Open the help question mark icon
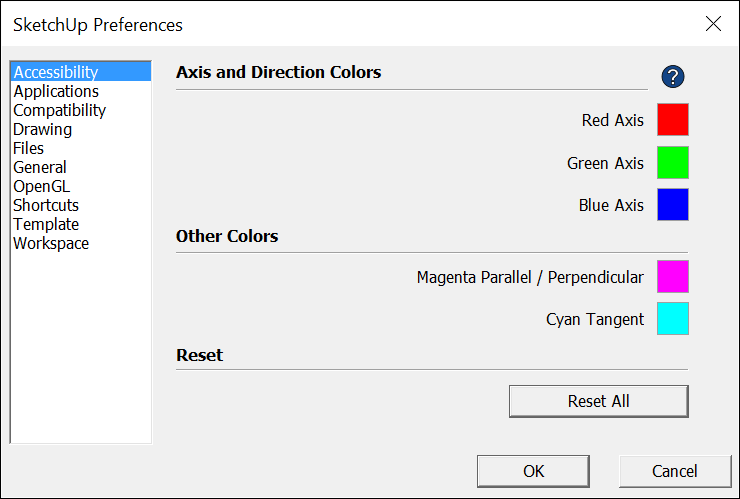The height and width of the screenshot is (499, 740). click(x=673, y=76)
